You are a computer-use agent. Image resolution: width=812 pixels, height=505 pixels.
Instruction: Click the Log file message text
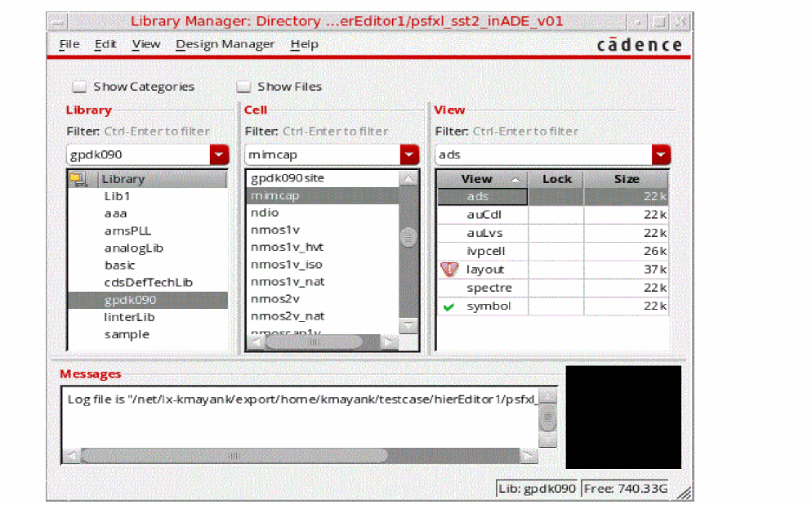pyautogui.click(x=301, y=400)
